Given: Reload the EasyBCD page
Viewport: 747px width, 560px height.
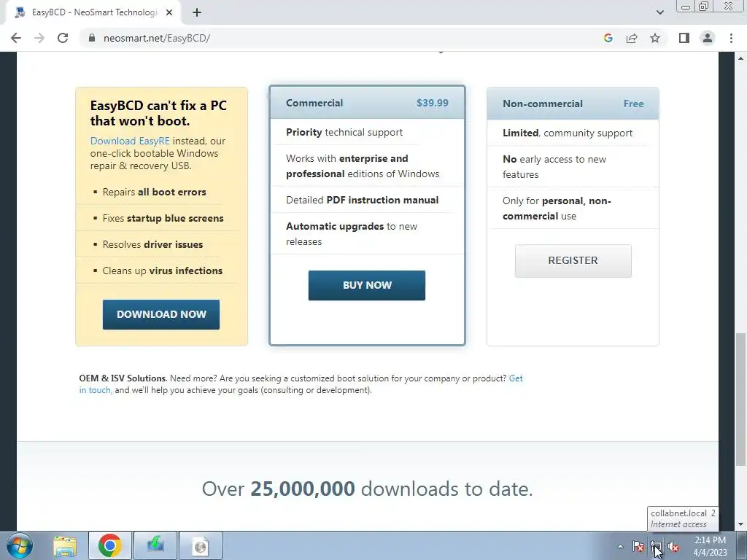Looking at the screenshot, I should (63, 38).
